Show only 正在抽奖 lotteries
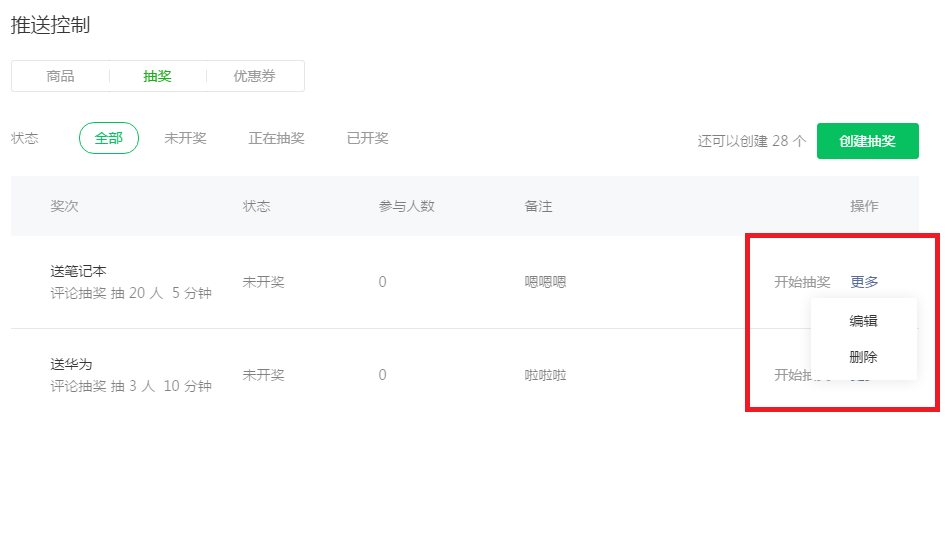The image size is (952, 560). click(276, 138)
